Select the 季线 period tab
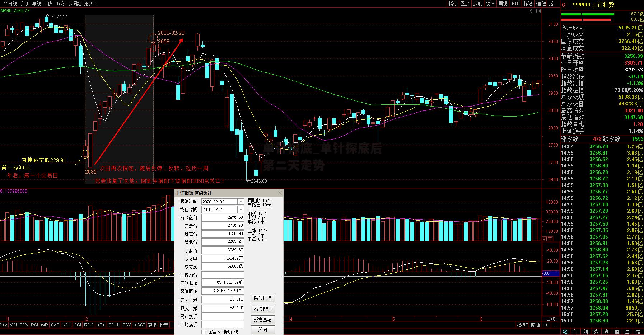 tap(24, 4)
